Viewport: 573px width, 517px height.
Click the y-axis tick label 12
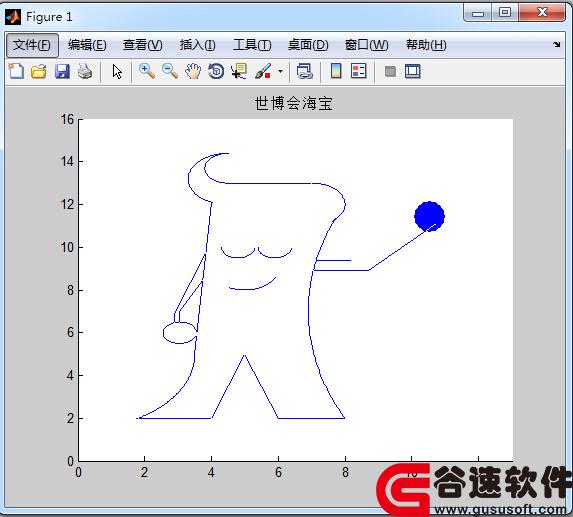(x=67, y=204)
